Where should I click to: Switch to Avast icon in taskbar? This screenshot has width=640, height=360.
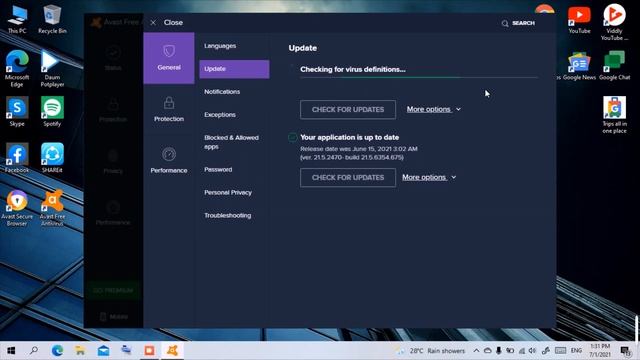[x=172, y=351]
